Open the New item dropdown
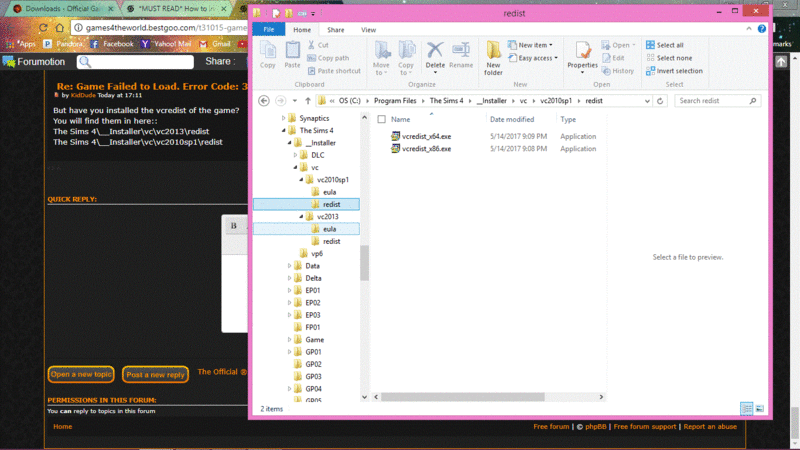The height and width of the screenshot is (450, 800). [530, 45]
